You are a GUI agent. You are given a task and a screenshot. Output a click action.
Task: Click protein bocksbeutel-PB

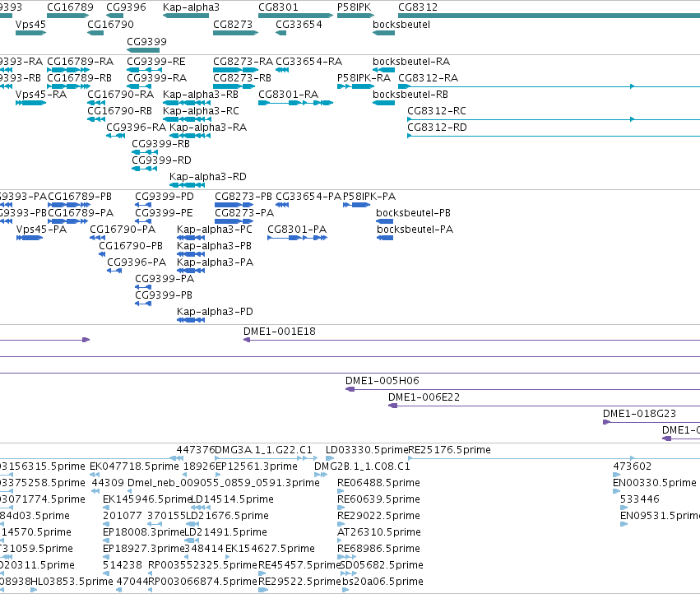(x=413, y=212)
